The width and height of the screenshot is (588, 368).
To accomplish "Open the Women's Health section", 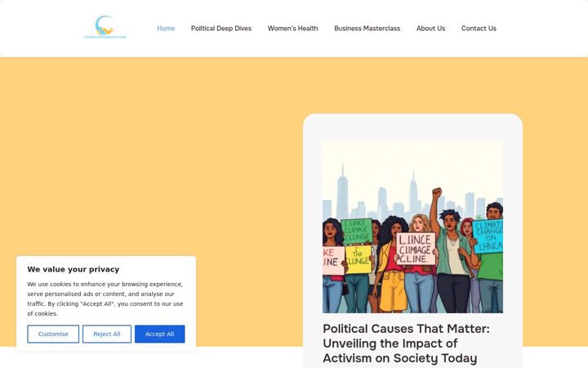I will [x=292, y=29].
